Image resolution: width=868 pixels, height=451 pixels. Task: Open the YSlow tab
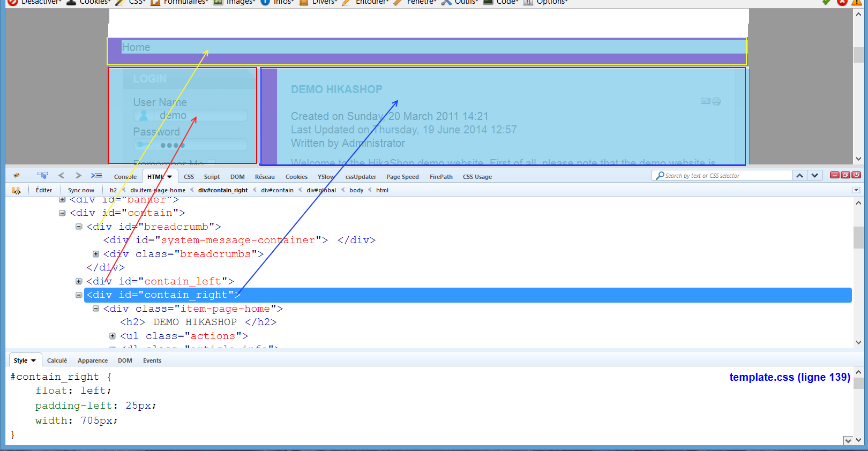point(326,177)
